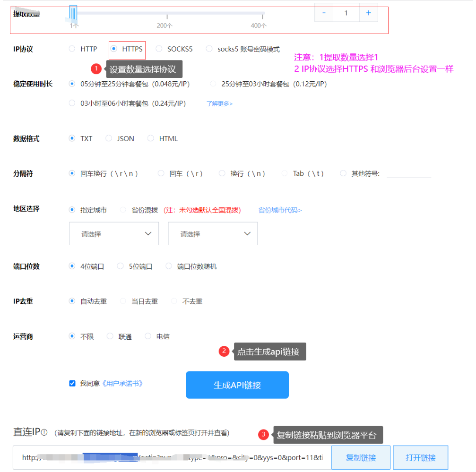
Task: Click the 了解更多 link
Action: point(219,103)
